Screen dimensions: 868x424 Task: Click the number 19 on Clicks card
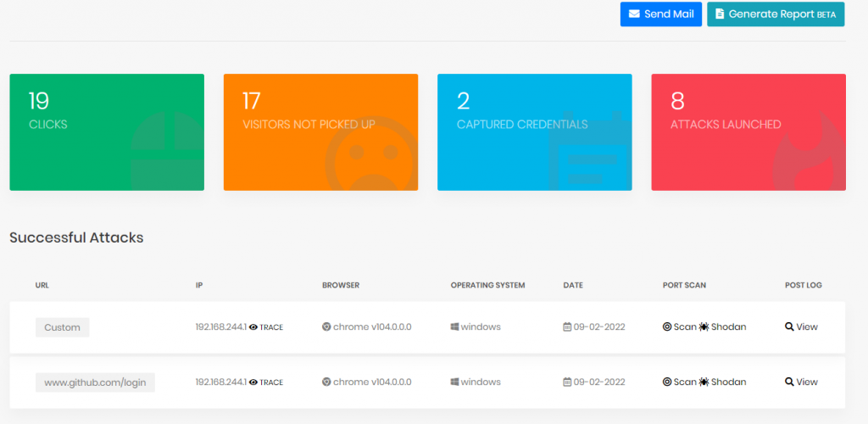(39, 101)
